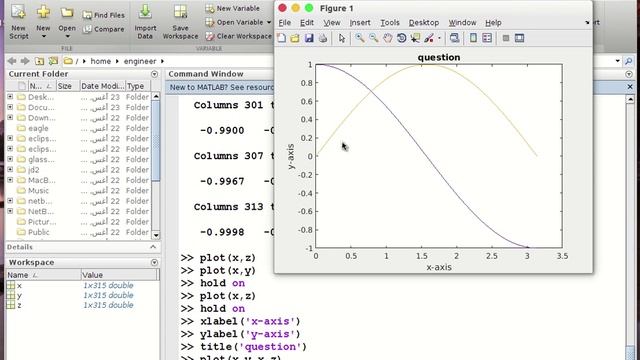Image resolution: width=640 pixels, height=360 pixels.
Task: Open the Tools menu in Figure 1
Action: click(x=390, y=23)
